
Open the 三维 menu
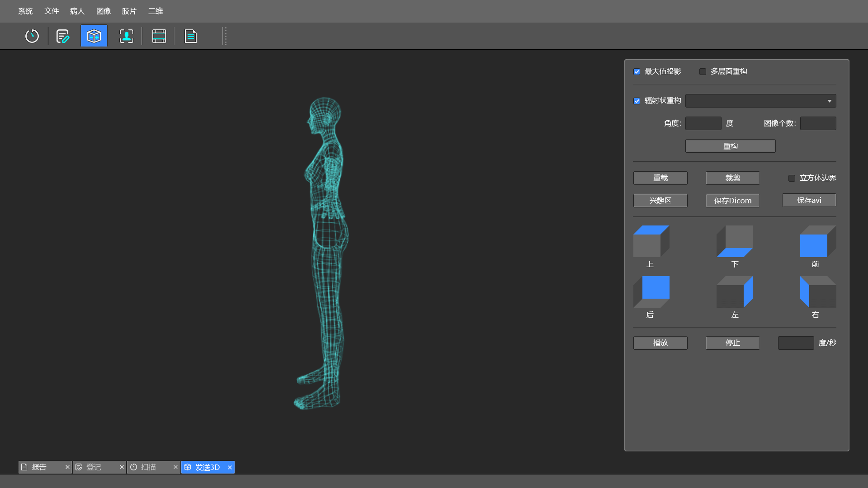[x=156, y=11]
